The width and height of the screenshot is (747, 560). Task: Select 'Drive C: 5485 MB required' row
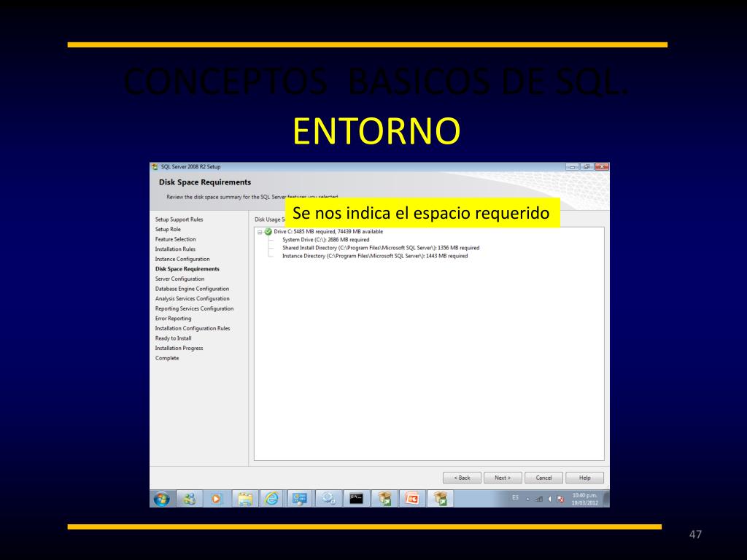pos(328,232)
